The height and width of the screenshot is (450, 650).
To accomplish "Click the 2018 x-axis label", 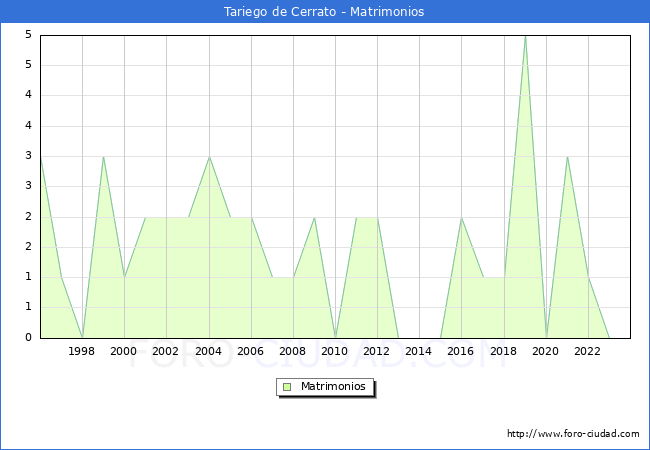I will click(504, 351).
